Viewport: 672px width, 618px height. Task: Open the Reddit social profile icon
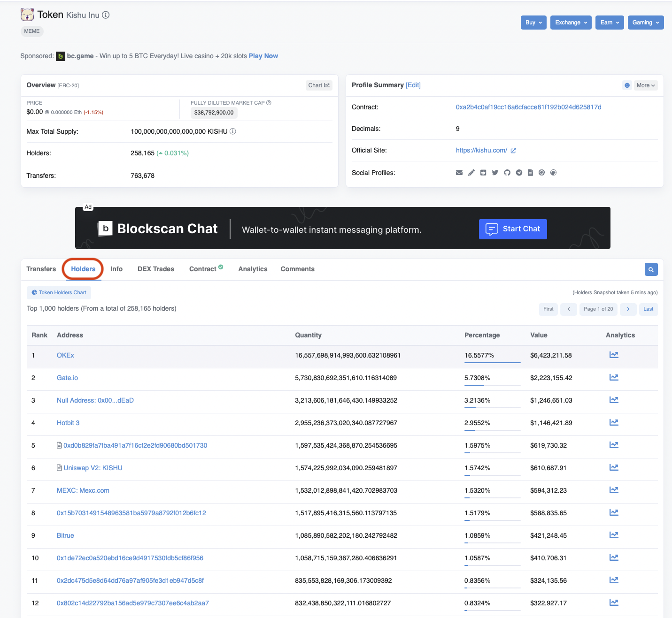[483, 173]
